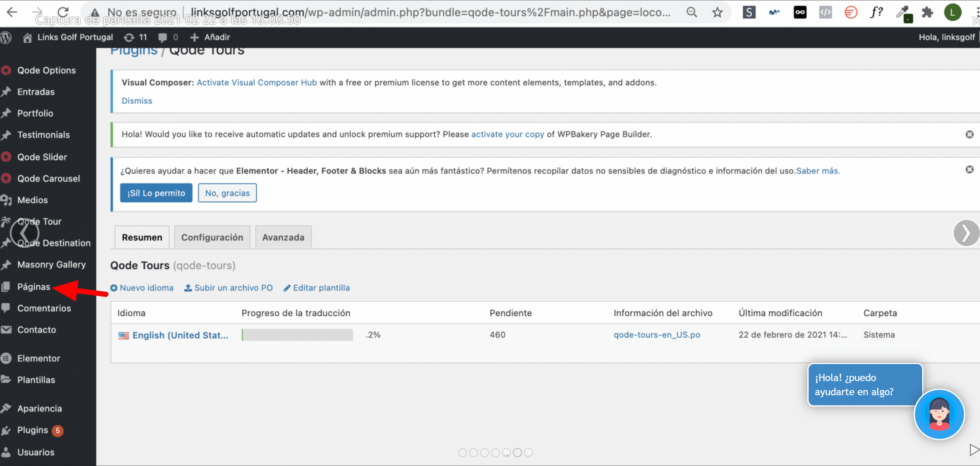Screen dimensions: 980x466
Task: Open Páginas in the sidebar
Action: 34,287
